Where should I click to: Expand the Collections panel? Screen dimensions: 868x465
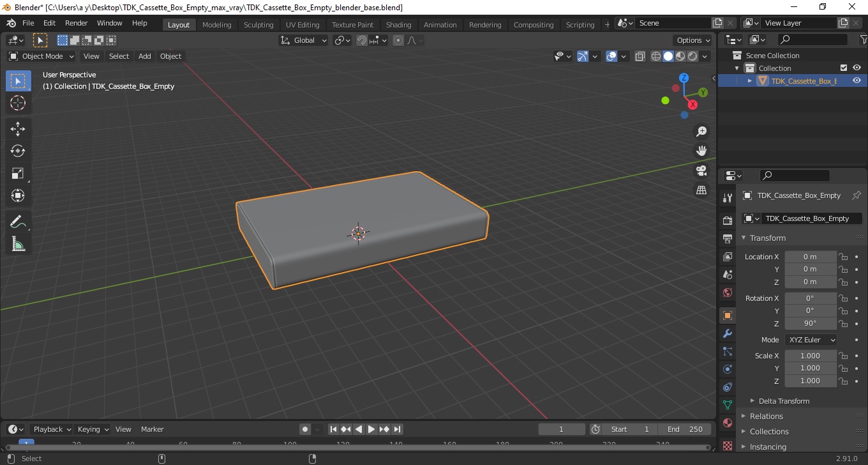[769, 432]
